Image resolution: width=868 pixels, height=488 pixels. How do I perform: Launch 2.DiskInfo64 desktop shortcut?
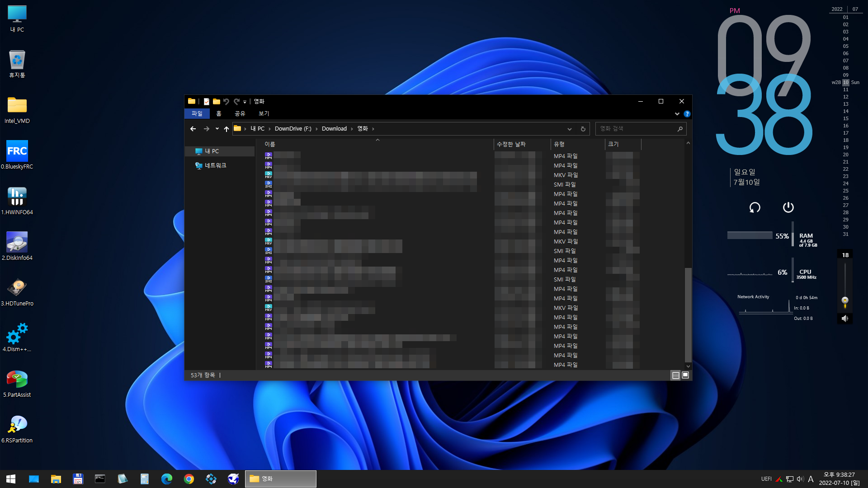pos(17,247)
